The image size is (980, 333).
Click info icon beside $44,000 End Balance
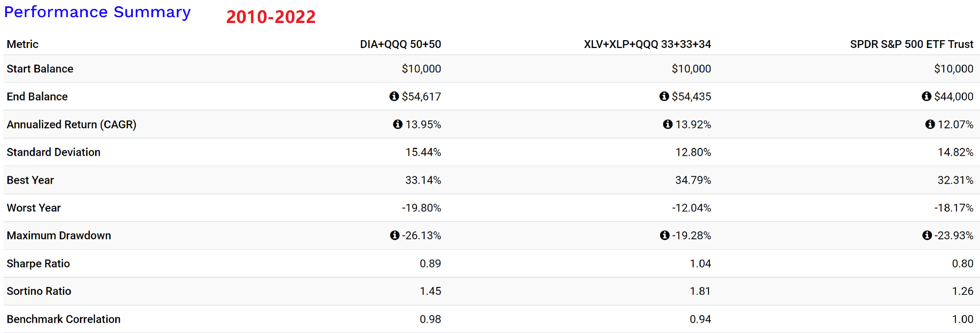(926, 96)
